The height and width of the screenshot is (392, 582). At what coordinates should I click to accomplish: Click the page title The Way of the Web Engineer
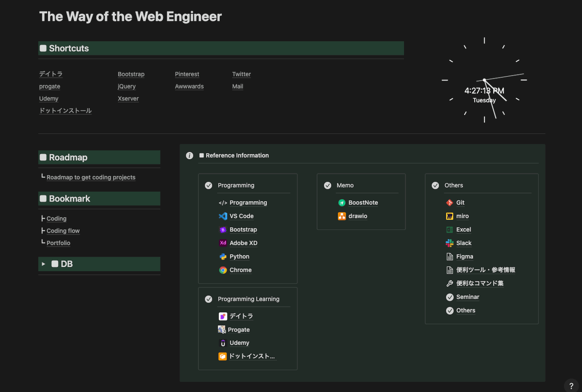tap(130, 16)
